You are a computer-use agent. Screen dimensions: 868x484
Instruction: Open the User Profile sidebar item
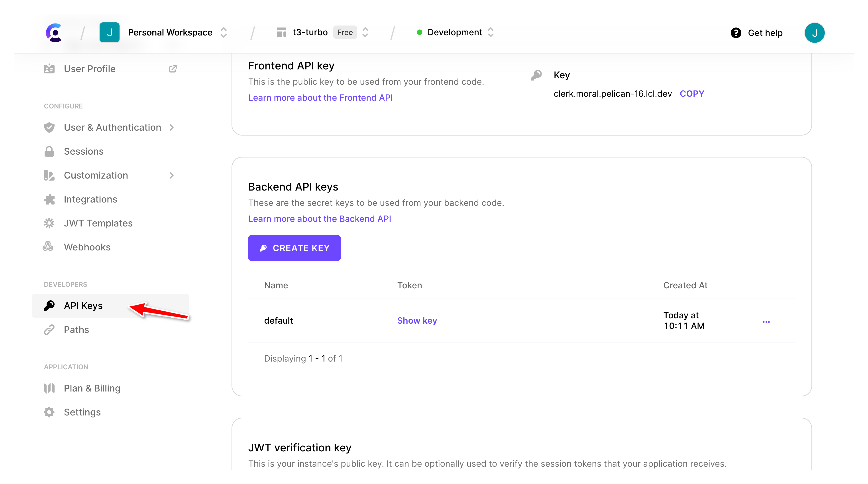coord(90,69)
